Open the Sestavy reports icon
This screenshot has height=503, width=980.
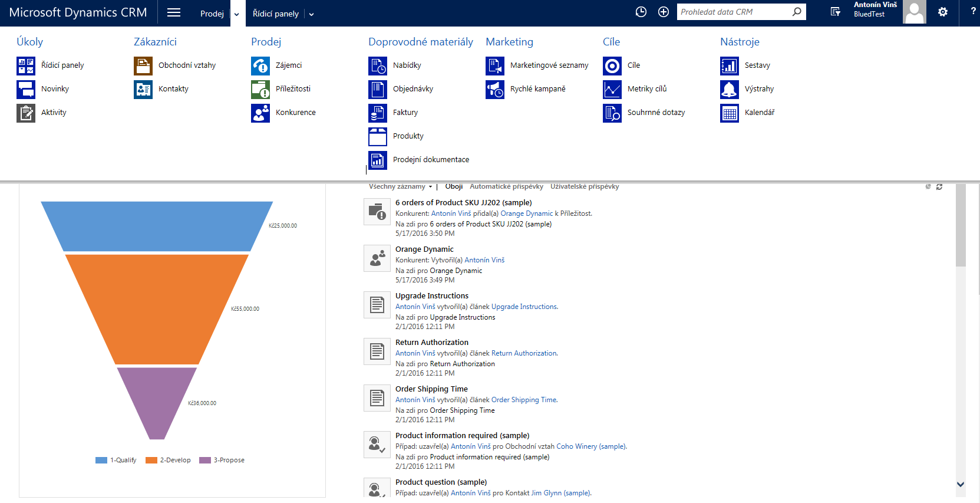[x=730, y=65]
